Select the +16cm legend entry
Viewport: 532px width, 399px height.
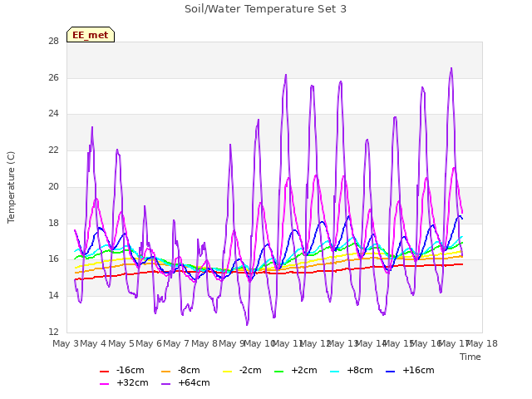(410, 370)
